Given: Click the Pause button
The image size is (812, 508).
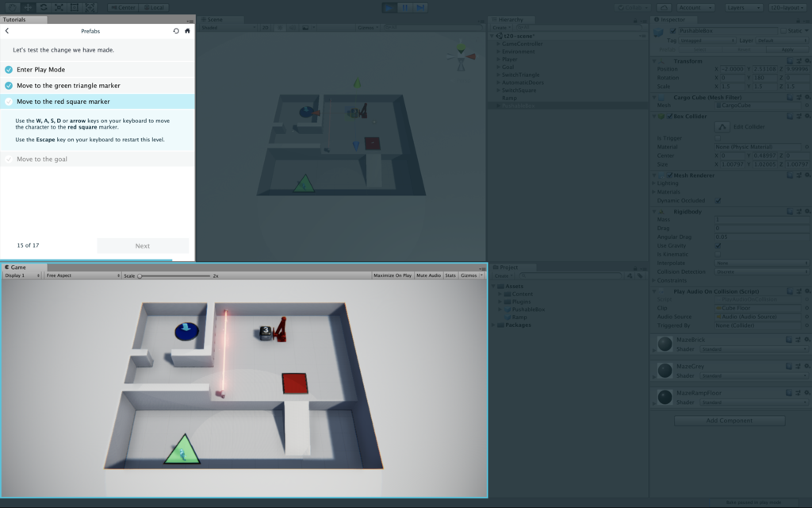Looking at the screenshot, I should click(404, 7).
